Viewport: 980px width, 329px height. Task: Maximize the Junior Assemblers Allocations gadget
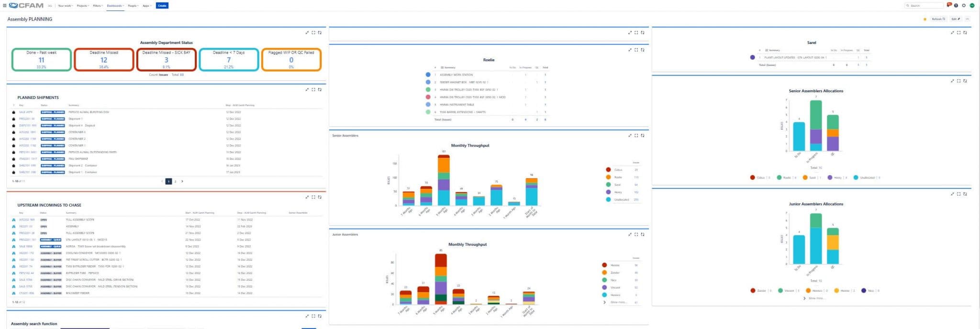point(958,194)
